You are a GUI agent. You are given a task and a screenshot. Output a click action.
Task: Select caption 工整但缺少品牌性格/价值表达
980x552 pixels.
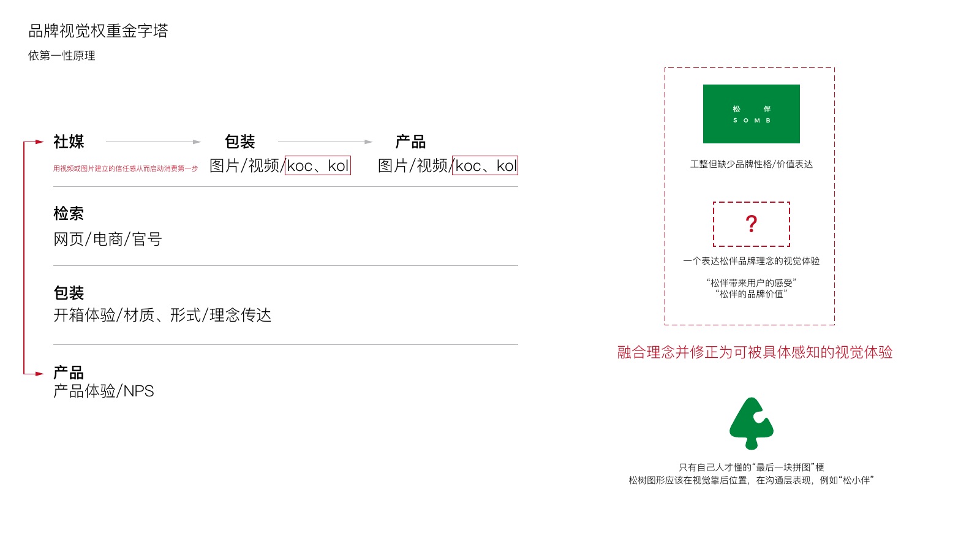click(752, 164)
